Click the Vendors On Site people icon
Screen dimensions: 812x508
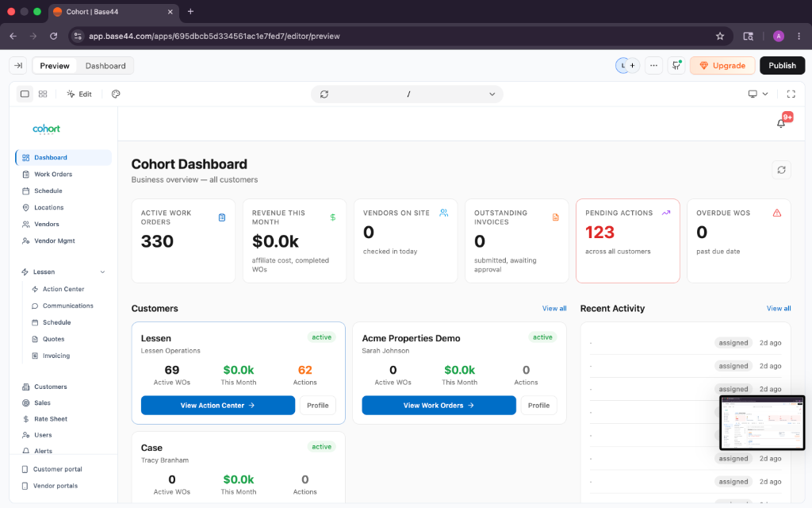[444, 213]
